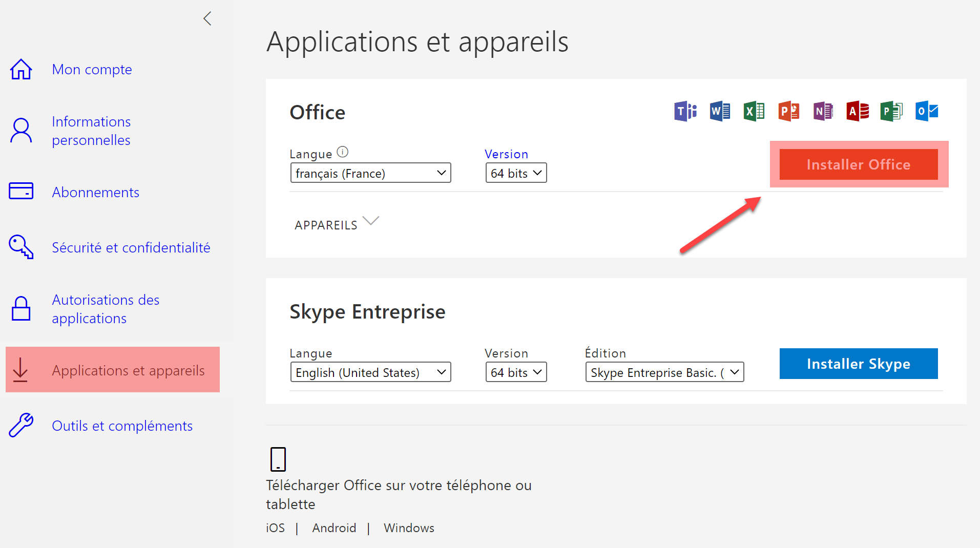
Task: Collapse the sidebar with the back chevron
Action: tap(207, 19)
